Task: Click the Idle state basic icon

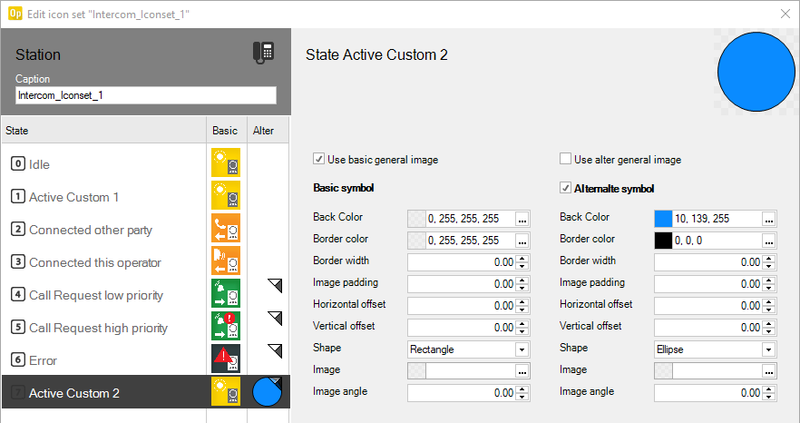Action: coord(225,164)
